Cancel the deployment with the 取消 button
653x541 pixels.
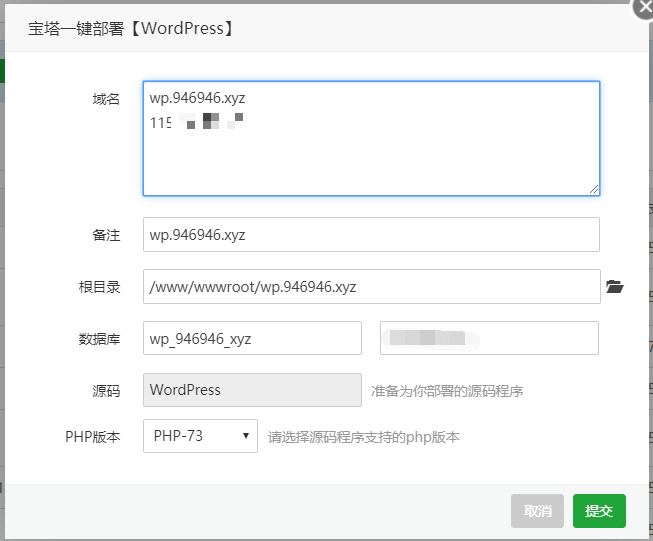point(537,511)
